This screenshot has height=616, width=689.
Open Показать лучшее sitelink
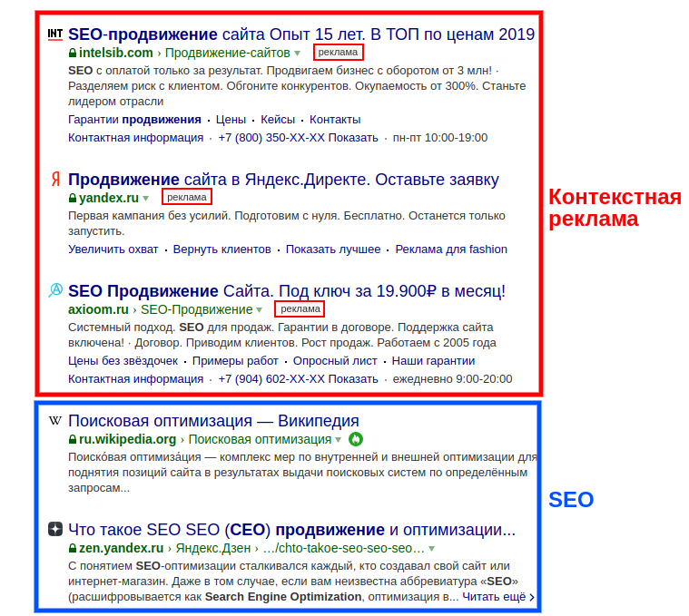[x=333, y=249]
